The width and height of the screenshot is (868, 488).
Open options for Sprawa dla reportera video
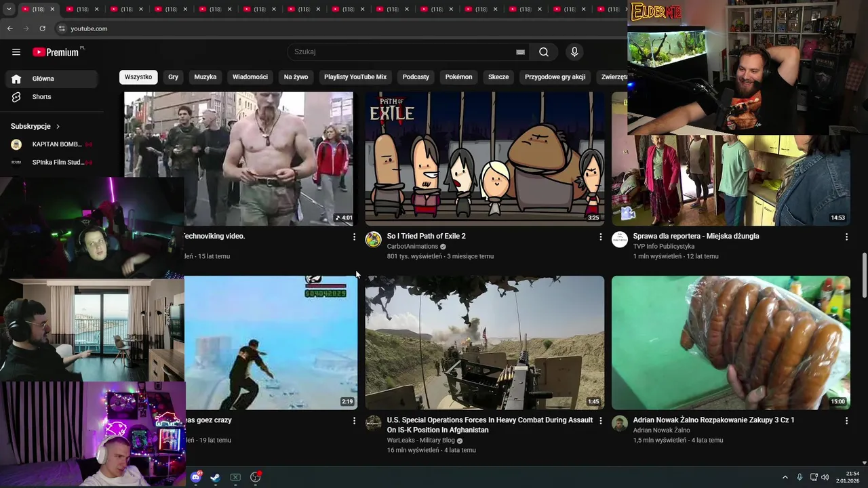(846, 237)
